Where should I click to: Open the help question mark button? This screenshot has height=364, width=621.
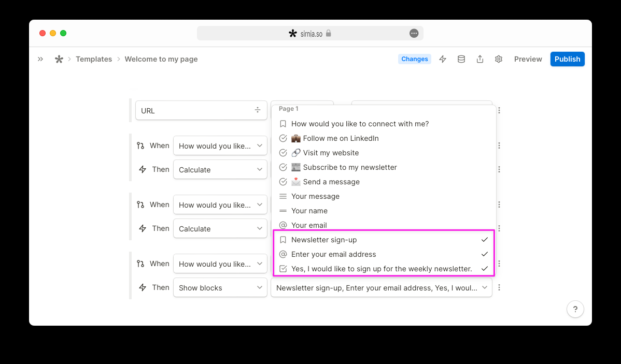pos(575,309)
